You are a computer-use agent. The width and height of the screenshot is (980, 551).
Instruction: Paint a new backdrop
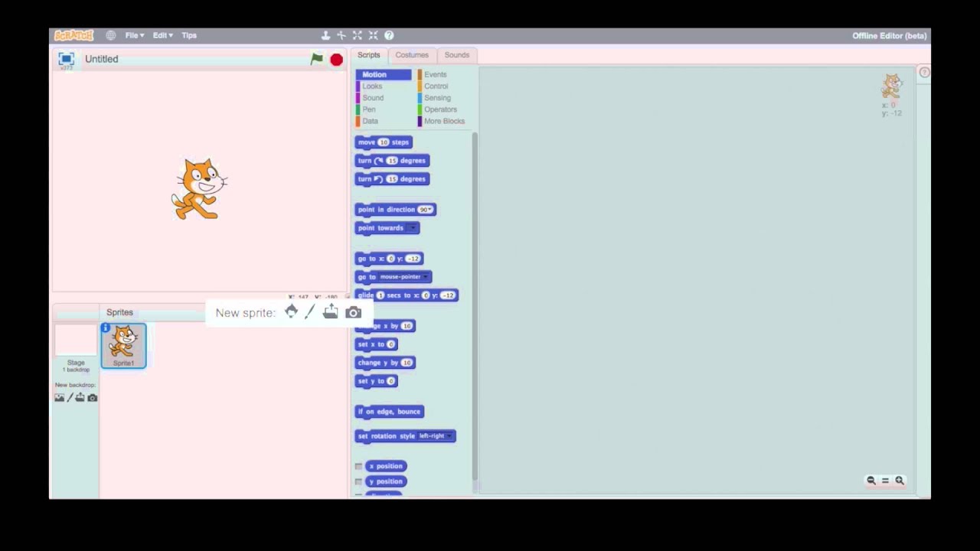coord(70,398)
